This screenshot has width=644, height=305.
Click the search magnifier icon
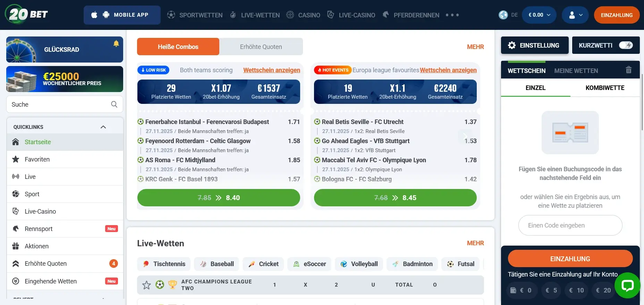tap(114, 104)
